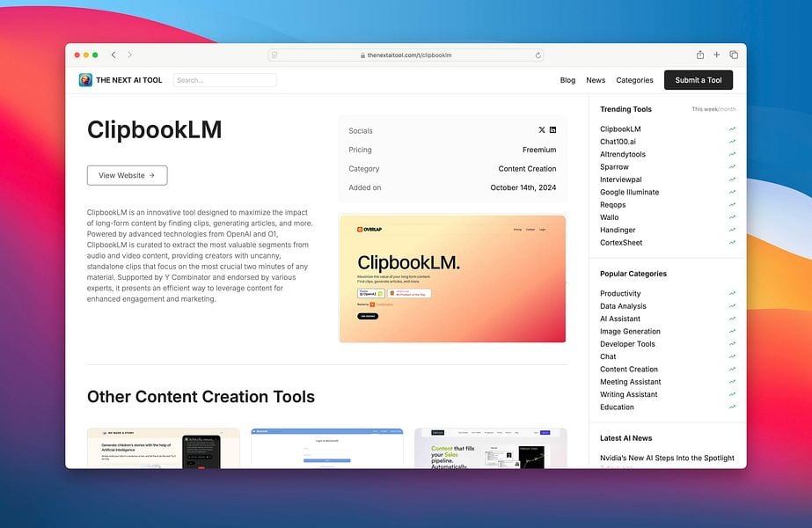Click Content Creation value in Category row
The image size is (812, 528).
527,169
